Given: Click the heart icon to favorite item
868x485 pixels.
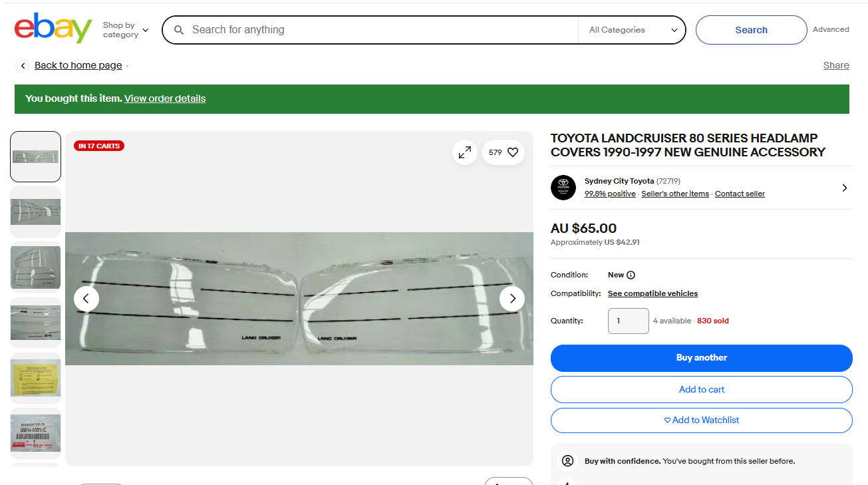Looking at the screenshot, I should tap(512, 152).
